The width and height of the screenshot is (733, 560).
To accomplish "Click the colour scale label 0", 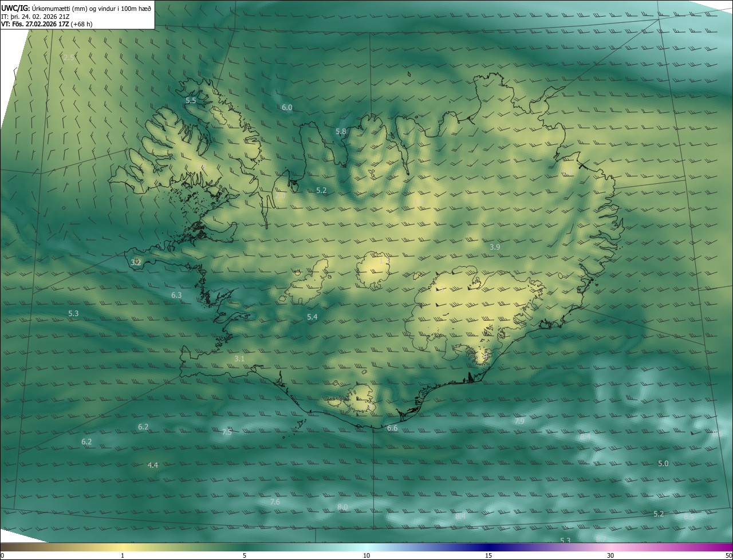I will point(2,555).
